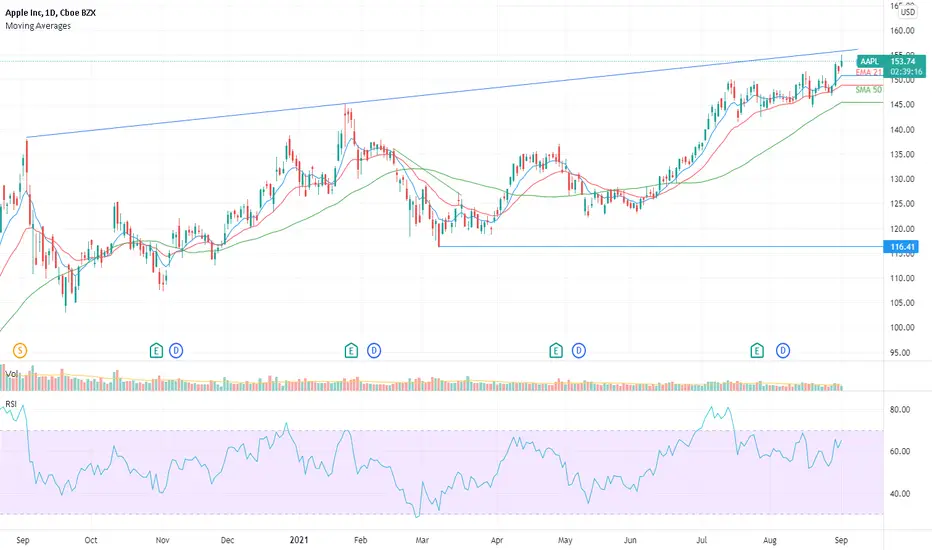Viewport: 932px width, 550px height.
Task: Click the Aug label on time axis
Action: pos(770,540)
